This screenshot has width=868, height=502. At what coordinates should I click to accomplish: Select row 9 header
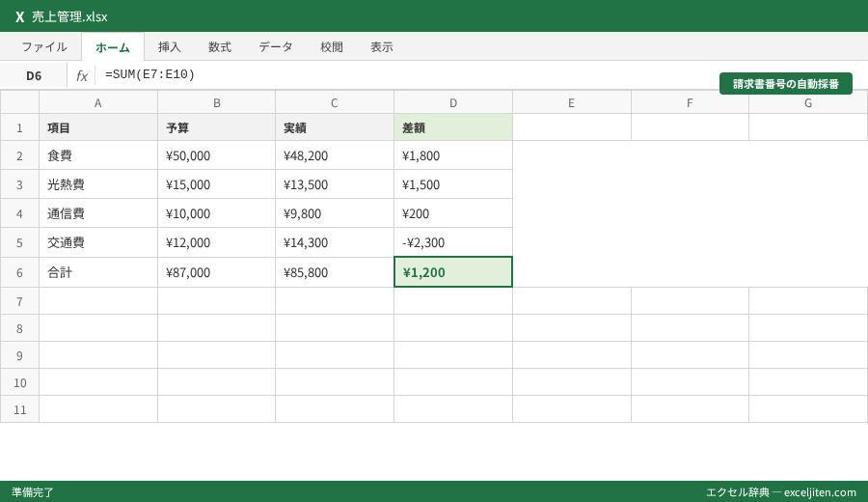[x=19, y=355]
